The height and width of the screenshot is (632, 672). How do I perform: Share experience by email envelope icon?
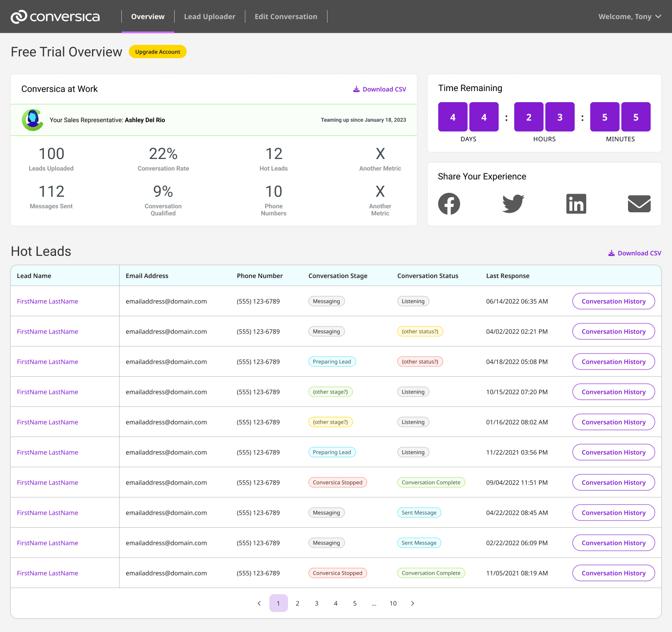(x=639, y=204)
